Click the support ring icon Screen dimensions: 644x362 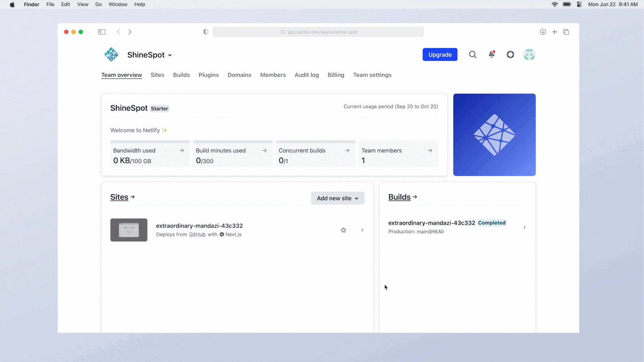click(510, 55)
